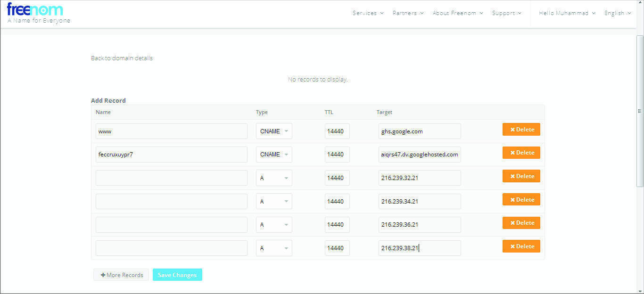
Task: Save Changes to DNS records
Action: [x=177, y=275]
